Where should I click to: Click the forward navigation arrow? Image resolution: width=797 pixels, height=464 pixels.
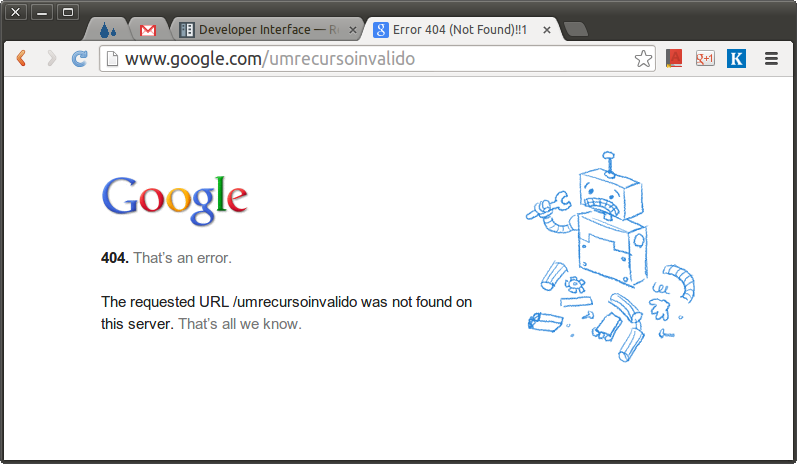51,58
